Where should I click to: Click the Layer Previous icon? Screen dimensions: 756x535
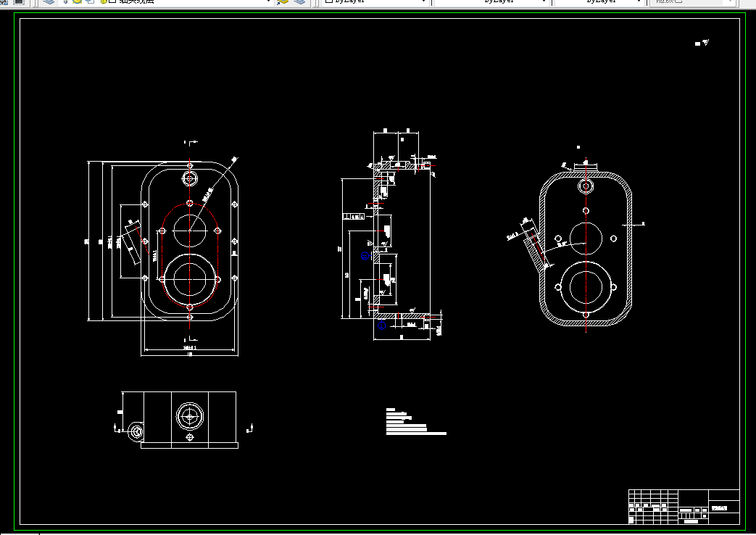tap(299, 2)
